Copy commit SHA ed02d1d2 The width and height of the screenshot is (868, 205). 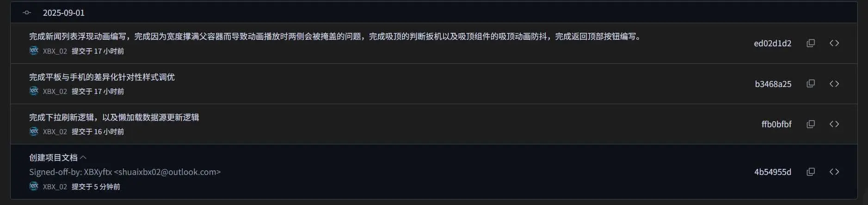[x=811, y=43]
